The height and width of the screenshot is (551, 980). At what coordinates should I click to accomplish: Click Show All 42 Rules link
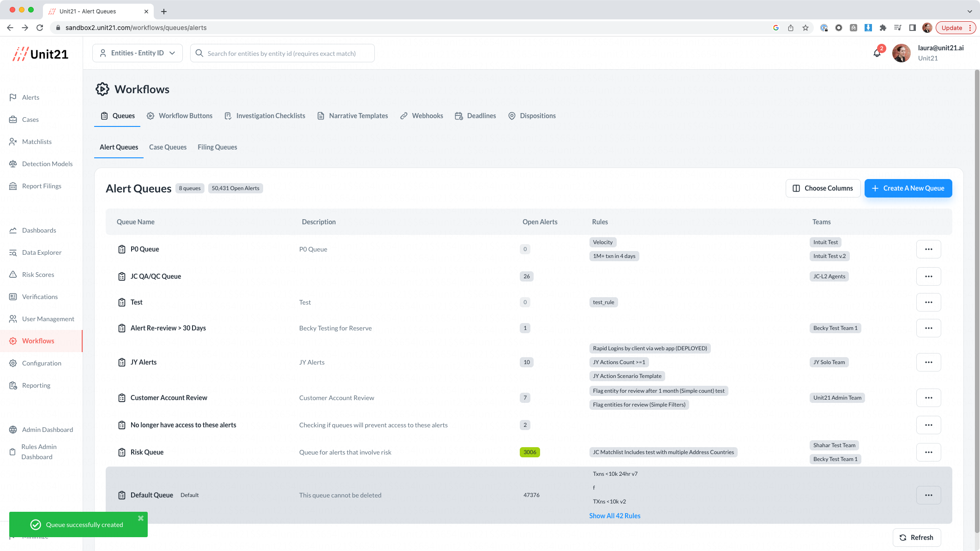tap(614, 516)
